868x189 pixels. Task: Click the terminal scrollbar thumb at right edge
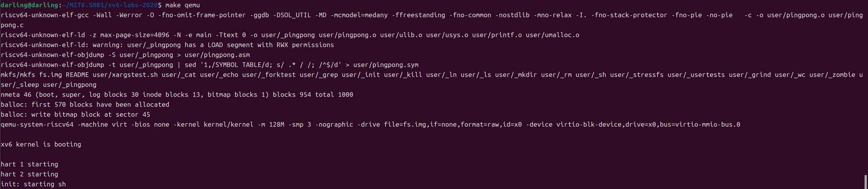pos(865,182)
